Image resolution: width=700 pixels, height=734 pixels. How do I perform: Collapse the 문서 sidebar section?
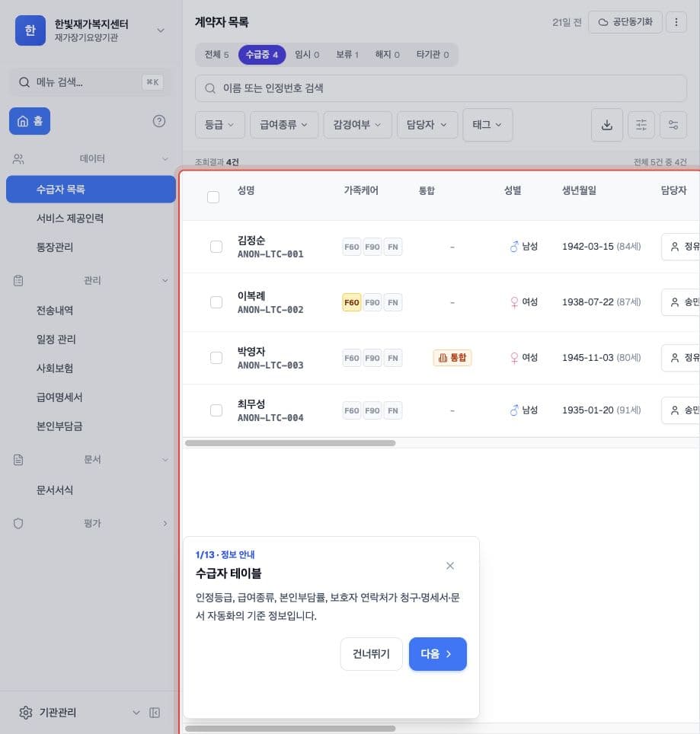[x=165, y=460]
